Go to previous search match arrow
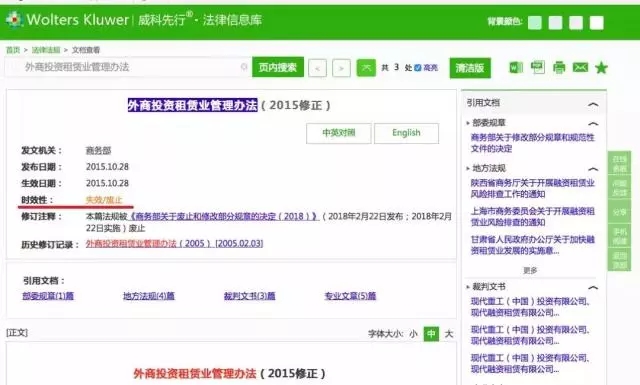Viewport: 640px width, 385px height. coord(318,68)
